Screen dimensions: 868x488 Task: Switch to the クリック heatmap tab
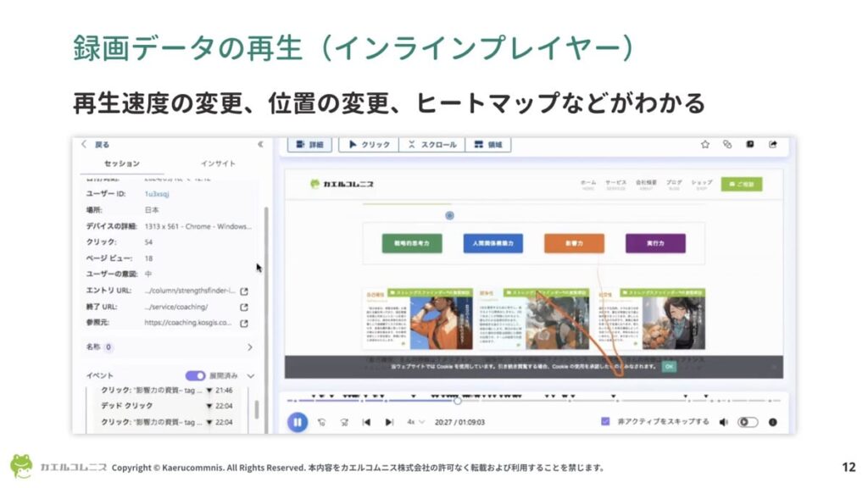[369, 144]
